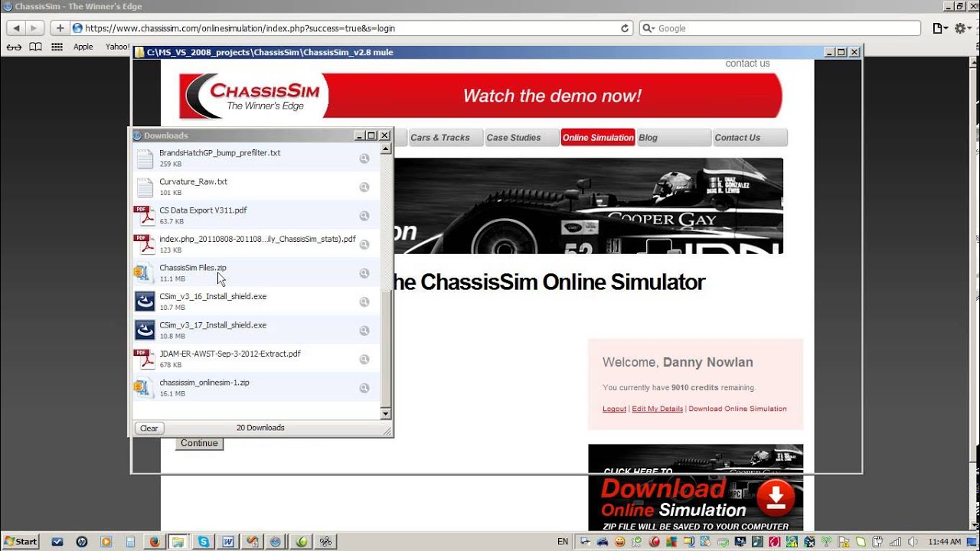Image resolution: width=980 pixels, height=551 pixels.
Task: Reveal CS Data Export V311.pdf via magnifier icon
Action: pos(364,216)
